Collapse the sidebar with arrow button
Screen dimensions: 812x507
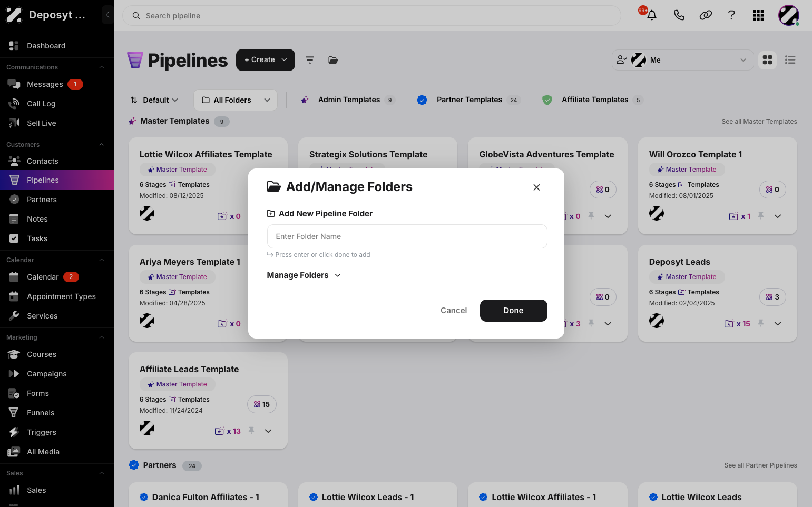(x=107, y=15)
